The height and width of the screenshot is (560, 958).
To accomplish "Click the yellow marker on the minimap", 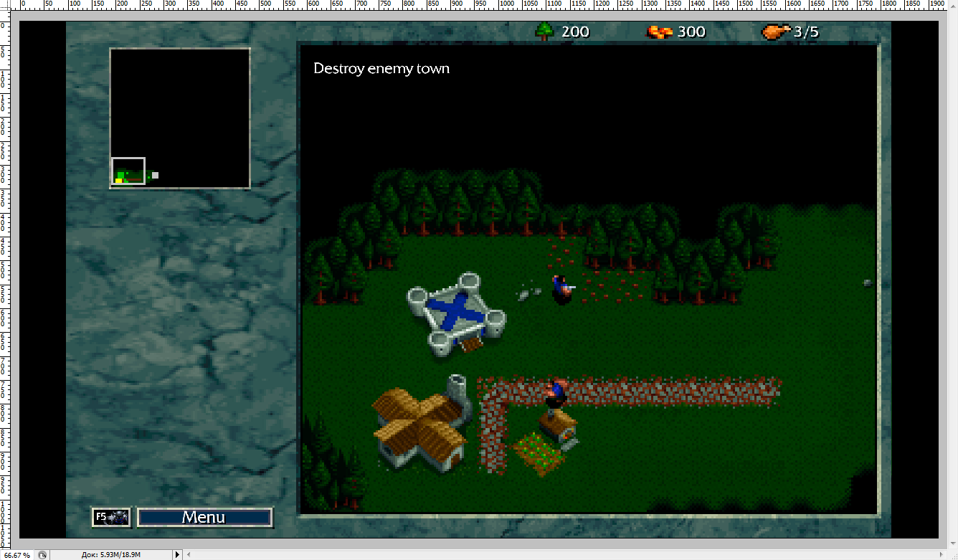I will click(118, 181).
